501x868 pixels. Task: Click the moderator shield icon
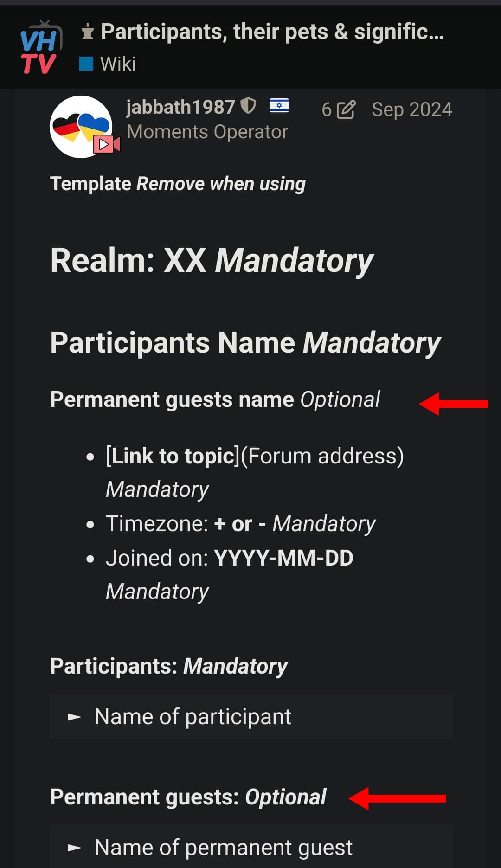249,106
